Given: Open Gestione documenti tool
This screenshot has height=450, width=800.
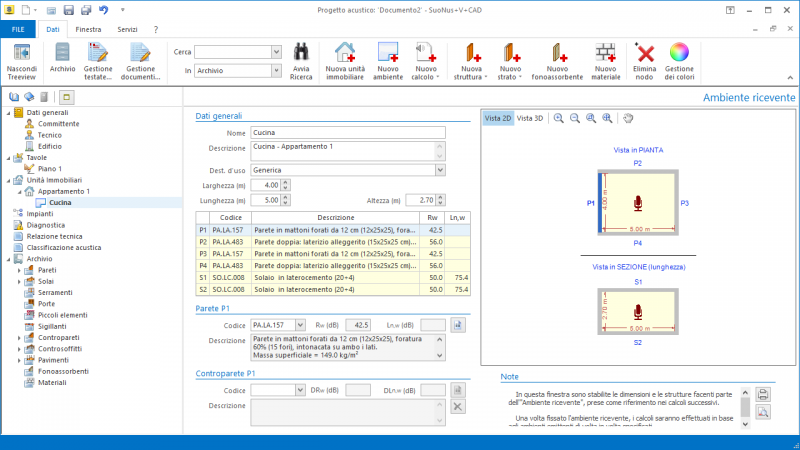Looking at the screenshot, I should point(140,61).
